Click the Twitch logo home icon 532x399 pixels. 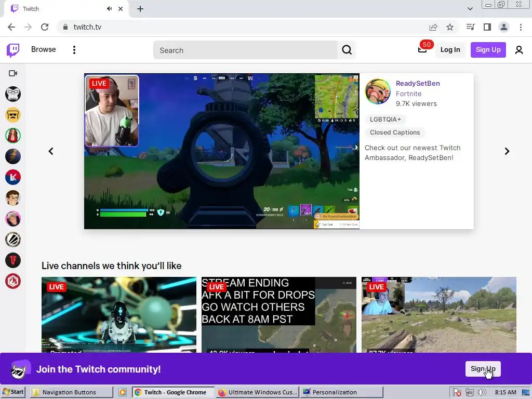[x=13, y=50]
